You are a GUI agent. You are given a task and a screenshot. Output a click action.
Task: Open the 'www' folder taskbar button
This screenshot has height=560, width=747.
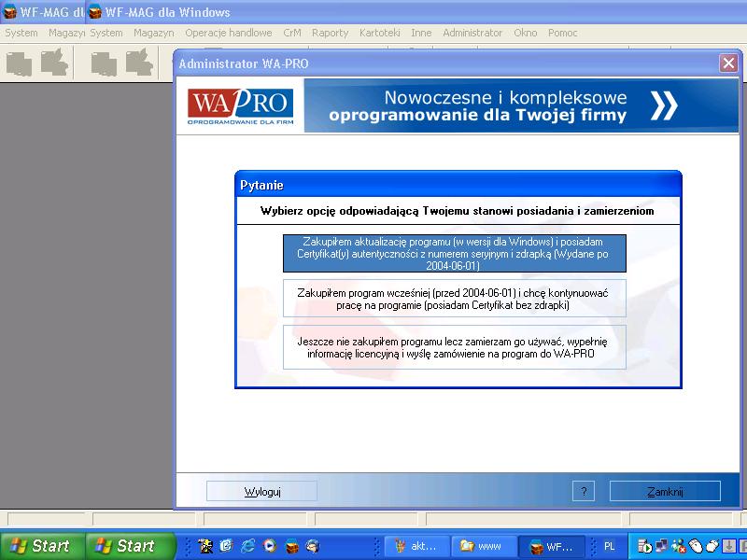(x=480, y=546)
